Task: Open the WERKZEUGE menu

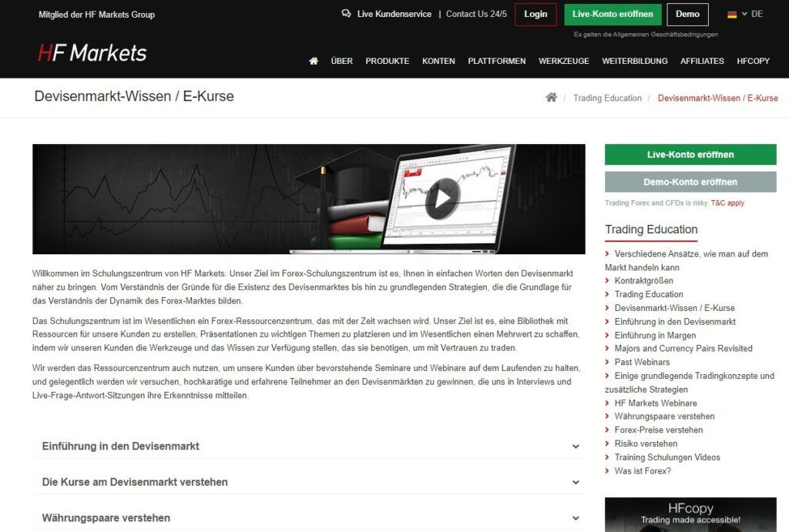Action: 563,61
